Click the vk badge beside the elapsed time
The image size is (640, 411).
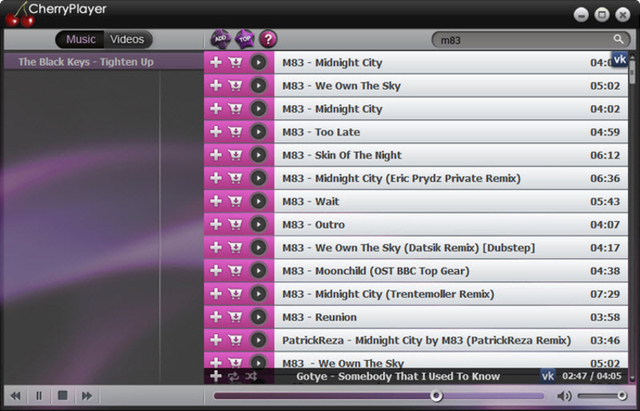coord(548,376)
